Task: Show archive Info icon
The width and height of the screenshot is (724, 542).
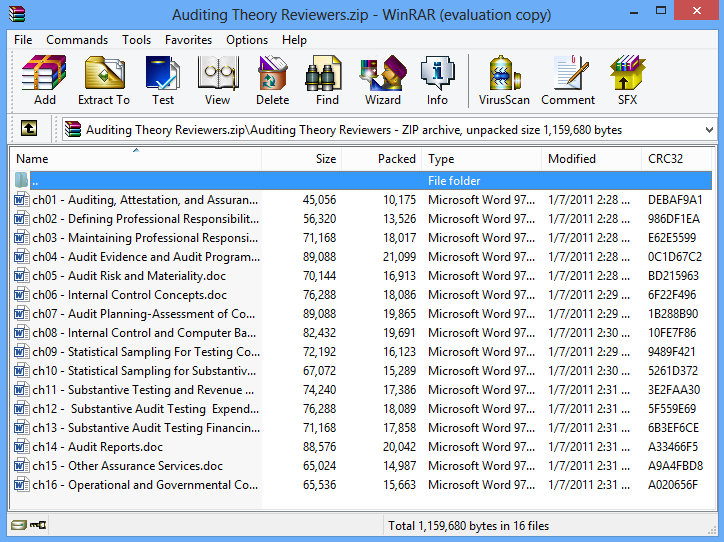Action: tap(437, 72)
